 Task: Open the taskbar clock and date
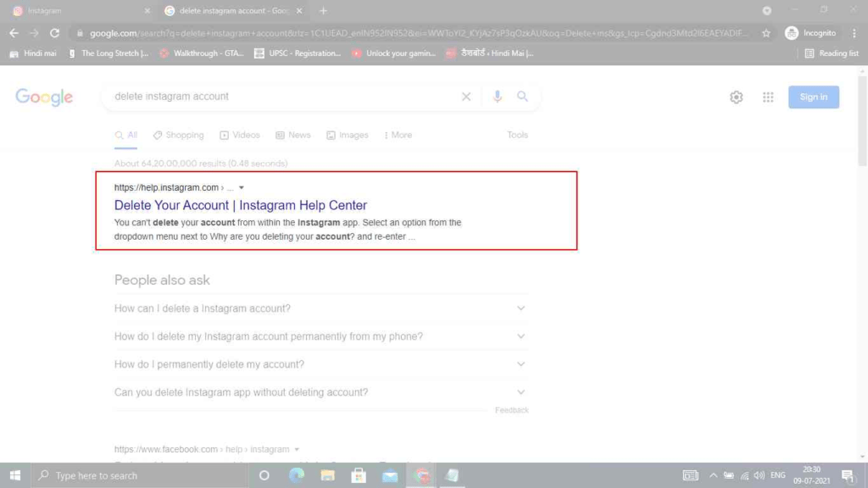click(x=811, y=475)
